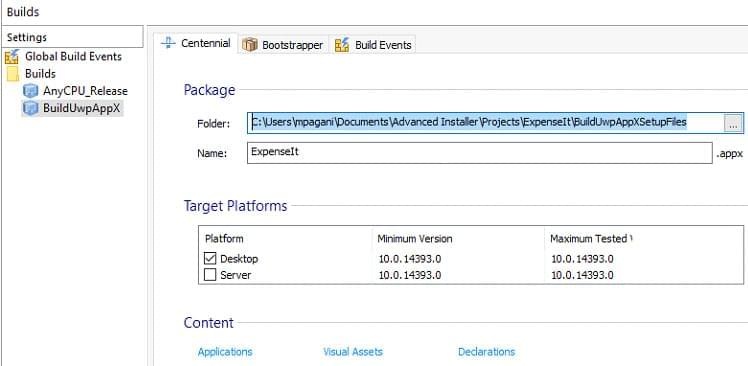The image size is (748, 366).
Task: Open the Declarations link
Action: [487, 352]
